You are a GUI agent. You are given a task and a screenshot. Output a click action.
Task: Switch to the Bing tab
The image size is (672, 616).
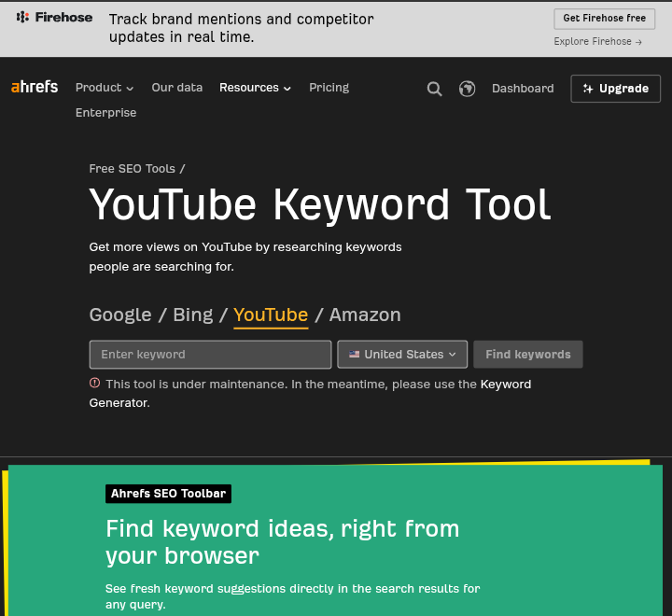(193, 315)
